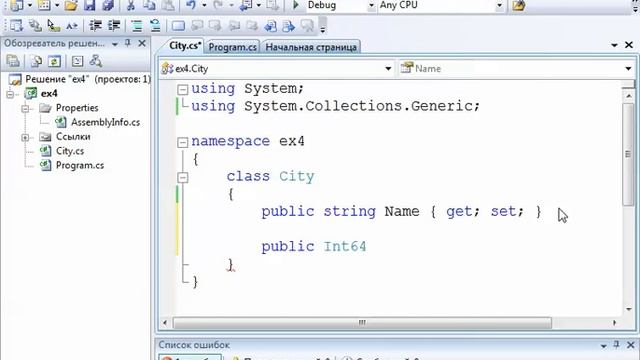This screenshot has height=360, width=640.
Task: Collapse the ex4 project node
Action: [x=10, y=94]
